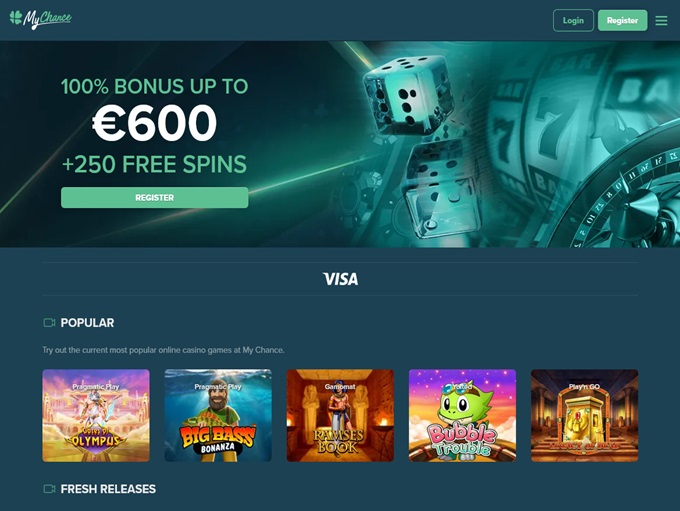Open the hamburger menu icon
This screenshot has width=680, height=511.
(x=661, y=20)
